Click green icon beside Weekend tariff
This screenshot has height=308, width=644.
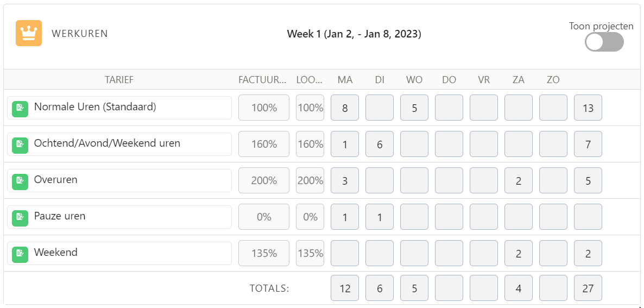coord(20,253)
